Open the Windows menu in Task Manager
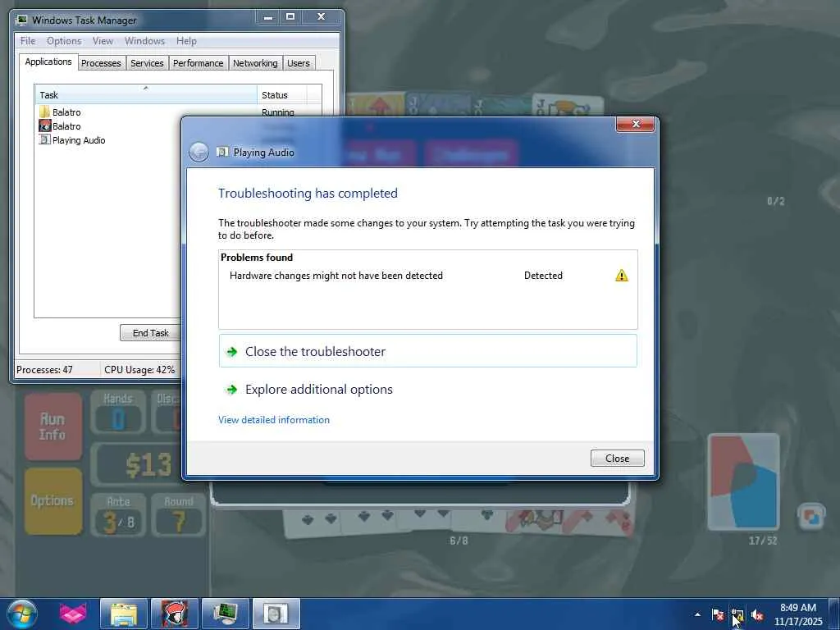The width and height of the screenshot is (840, 630). (144, 41)
